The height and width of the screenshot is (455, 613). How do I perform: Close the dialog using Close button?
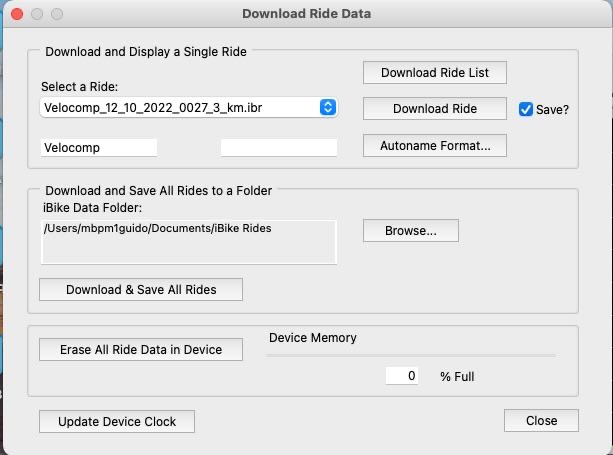coord(541,421)
